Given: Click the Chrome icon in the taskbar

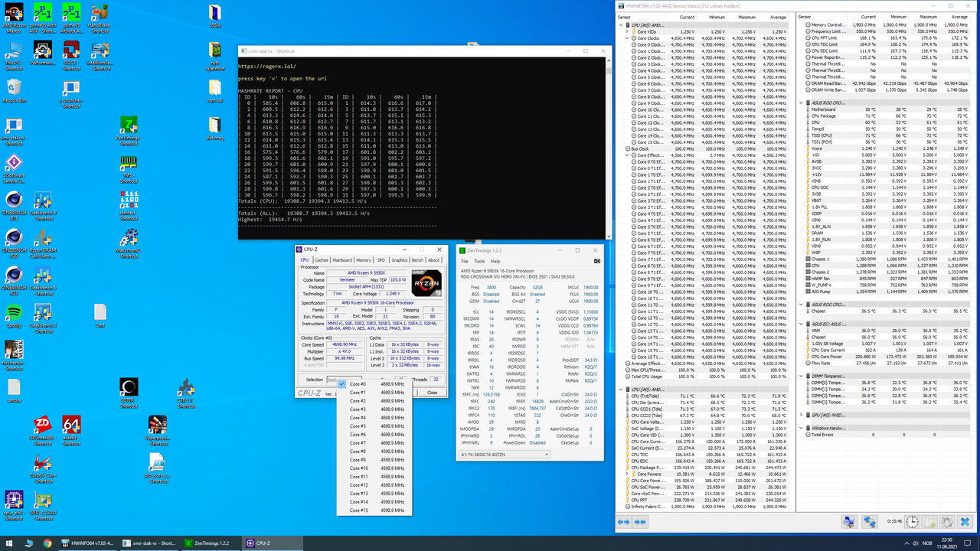Looking at the screenshot, I should tap(47, 543).
